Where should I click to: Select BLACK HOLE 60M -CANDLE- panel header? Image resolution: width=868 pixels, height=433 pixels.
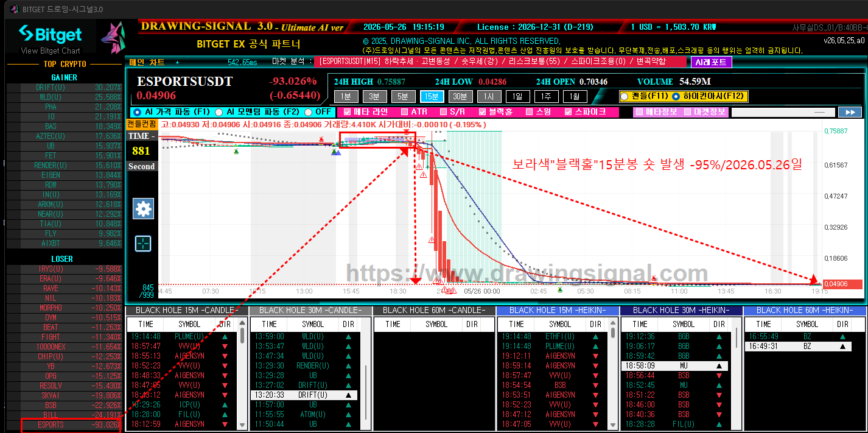click(433, 311)
